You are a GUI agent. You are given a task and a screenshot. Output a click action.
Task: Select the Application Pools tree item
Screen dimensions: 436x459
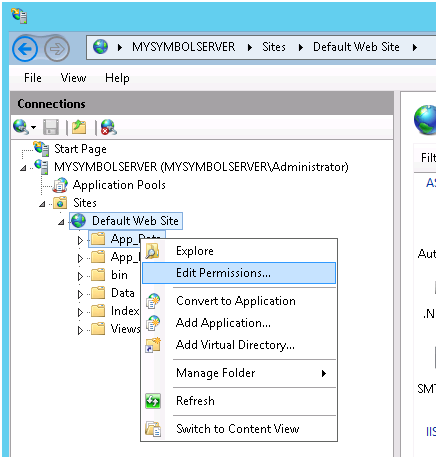119,185
